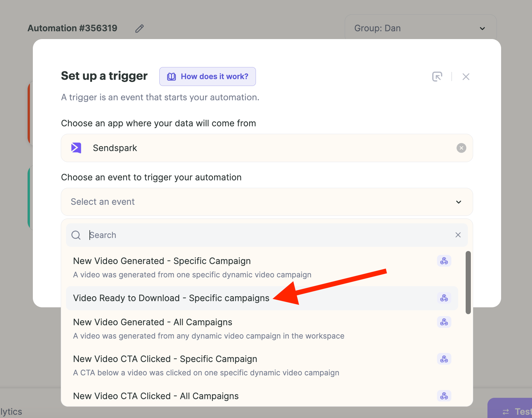Click the Automation #356319 title
The width and height of the screenshot is (532, 418).
72,28
